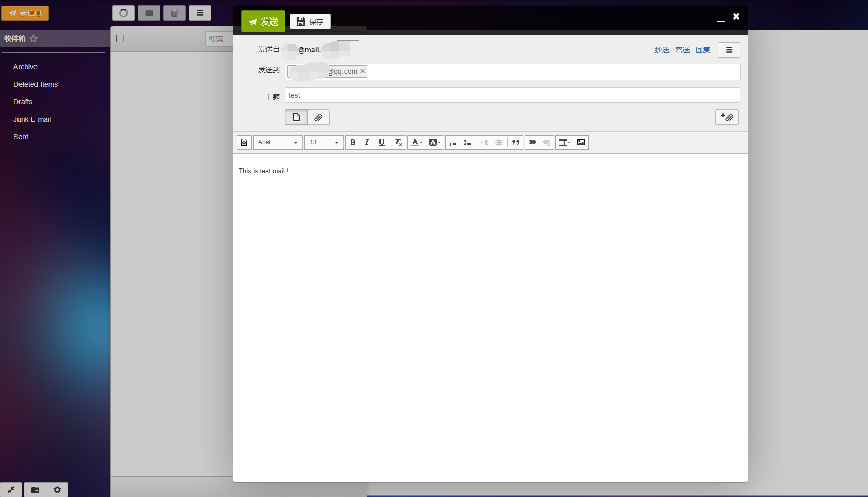This screenshot has height=497, width=868.
Task: Open settings with the gear icon
Action: coord(57,490)
